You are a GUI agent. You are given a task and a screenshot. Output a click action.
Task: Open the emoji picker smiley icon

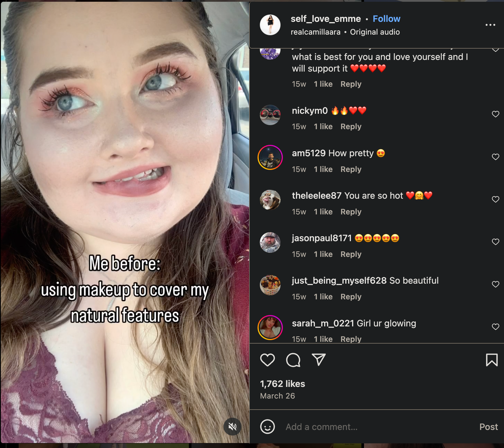(x=267, y=427)
